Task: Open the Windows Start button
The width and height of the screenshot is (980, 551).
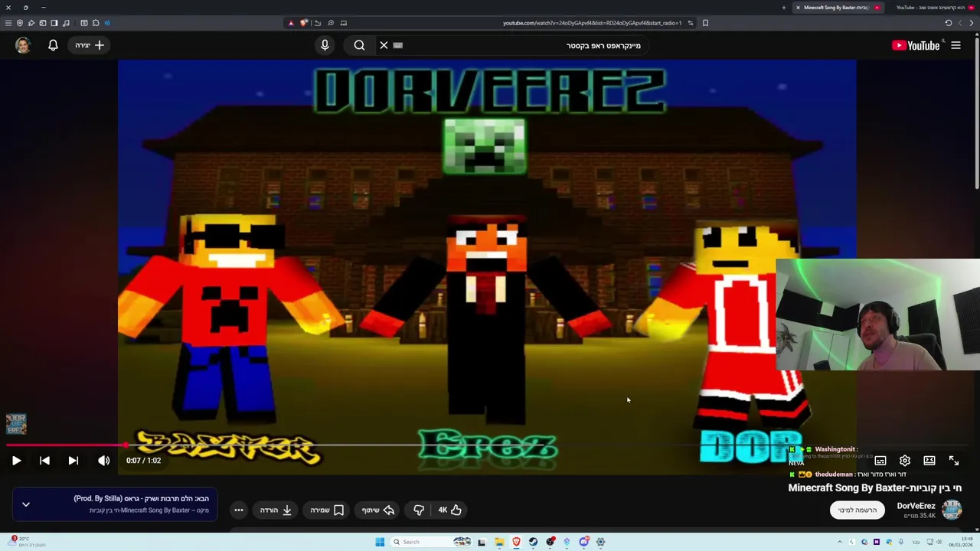Action: tap(380, 542)
